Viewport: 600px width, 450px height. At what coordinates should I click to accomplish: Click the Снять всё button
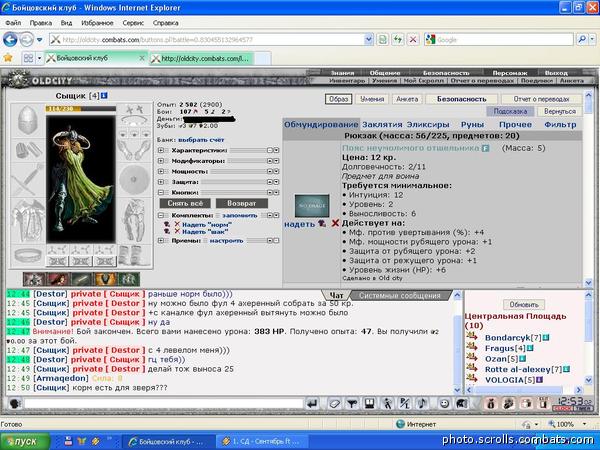185,203
